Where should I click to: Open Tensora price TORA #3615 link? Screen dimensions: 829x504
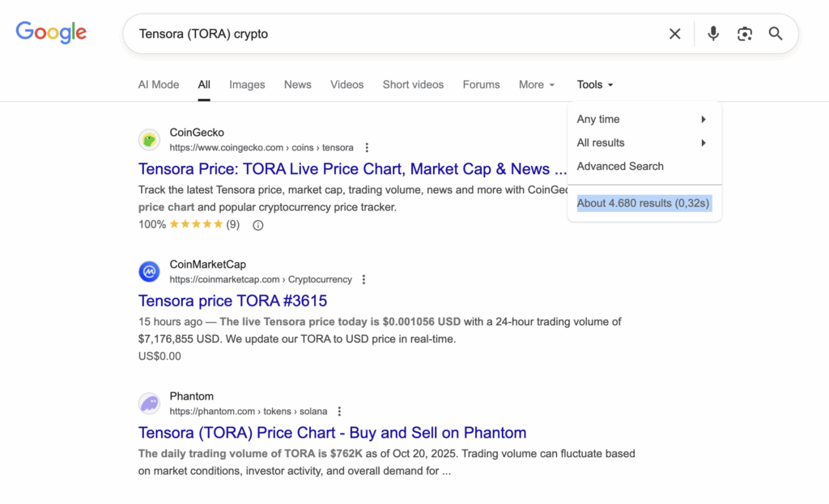pos(232,301)
